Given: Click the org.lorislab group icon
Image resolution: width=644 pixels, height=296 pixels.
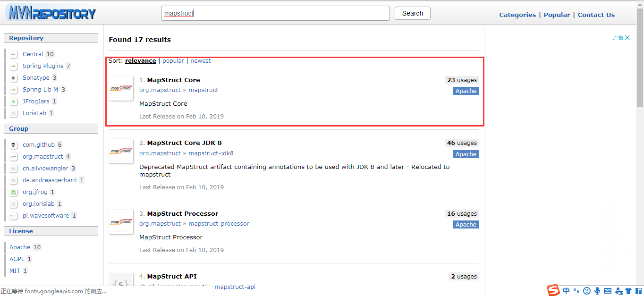Looking at the screenshot, I should [x=14, y=204].
